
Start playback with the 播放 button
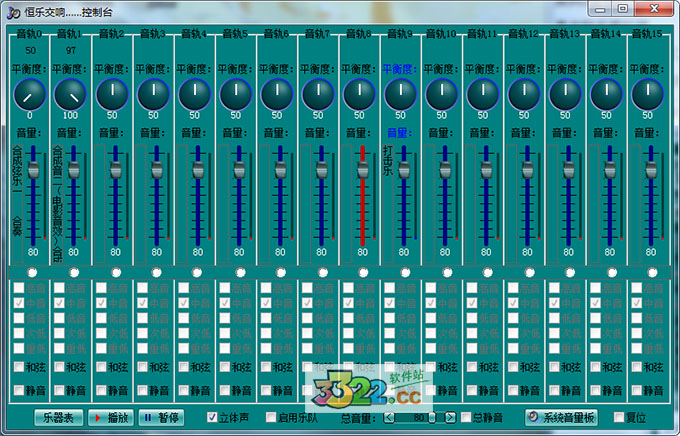[111, 418]
